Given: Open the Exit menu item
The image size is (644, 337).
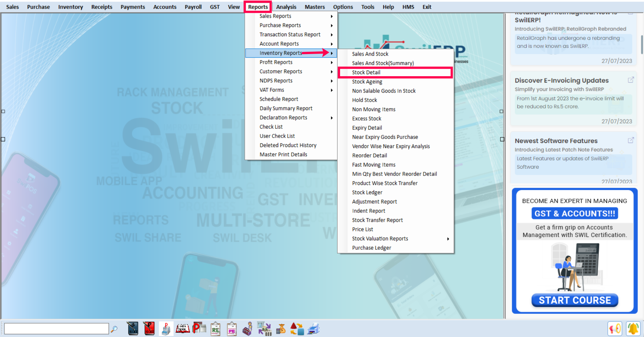Looking at the screenshot, I should [427, 7].
